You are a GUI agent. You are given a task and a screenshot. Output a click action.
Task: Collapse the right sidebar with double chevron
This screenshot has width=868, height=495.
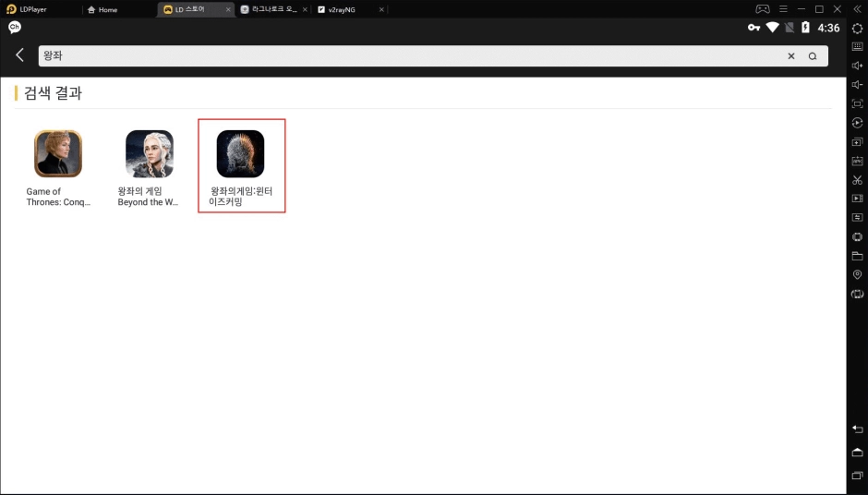click(857, 9)
